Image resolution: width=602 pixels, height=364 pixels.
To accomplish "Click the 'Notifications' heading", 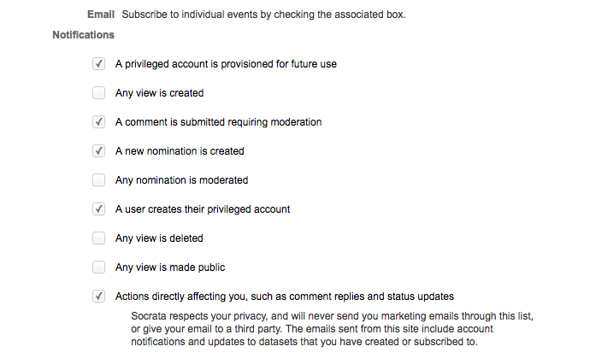I will pos(83,35).
